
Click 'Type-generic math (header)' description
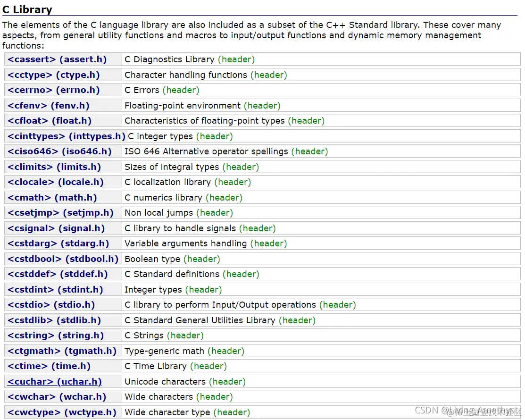[x=184, y=351]
